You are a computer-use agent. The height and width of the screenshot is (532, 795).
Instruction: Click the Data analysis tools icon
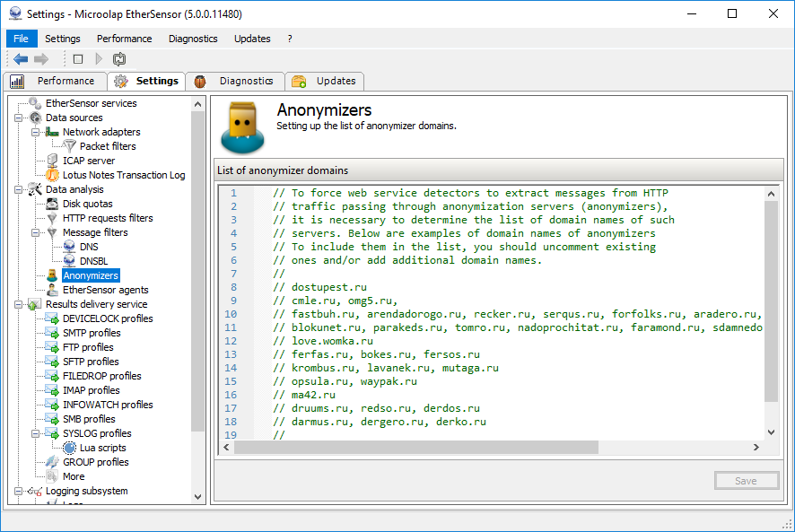[x=35, y=189]
